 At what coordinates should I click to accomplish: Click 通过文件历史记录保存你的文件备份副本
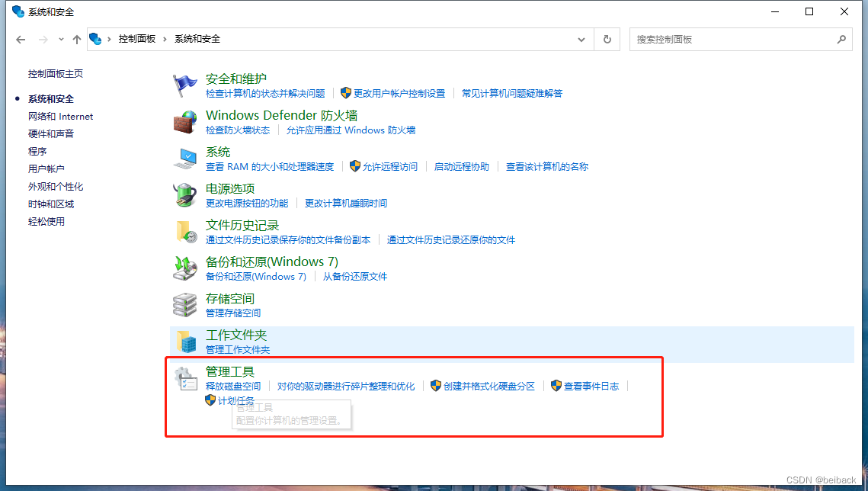click(288, 239)
